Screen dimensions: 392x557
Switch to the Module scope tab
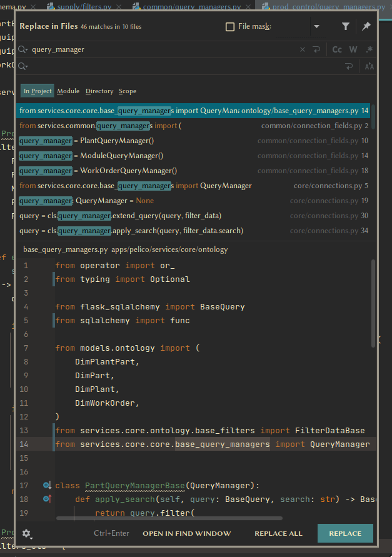click(x=68, y=91)
